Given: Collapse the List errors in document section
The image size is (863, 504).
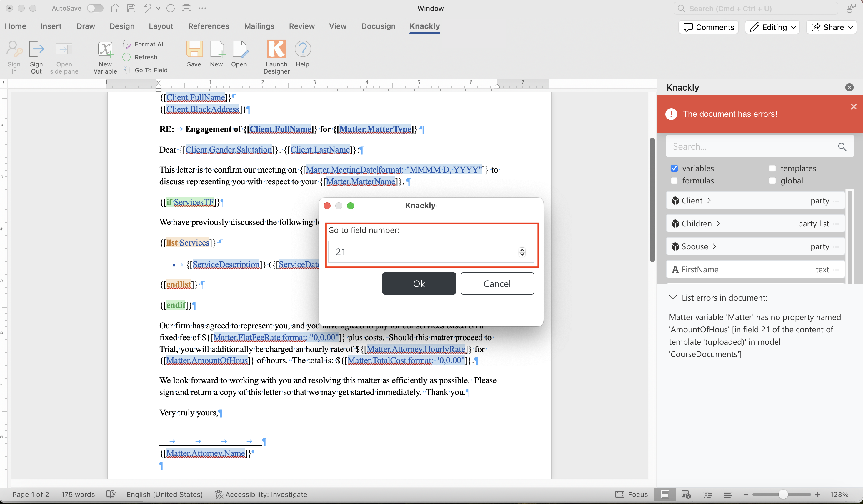Looking at the screenshot, I should pyautogui.click(x=673, y=297).
